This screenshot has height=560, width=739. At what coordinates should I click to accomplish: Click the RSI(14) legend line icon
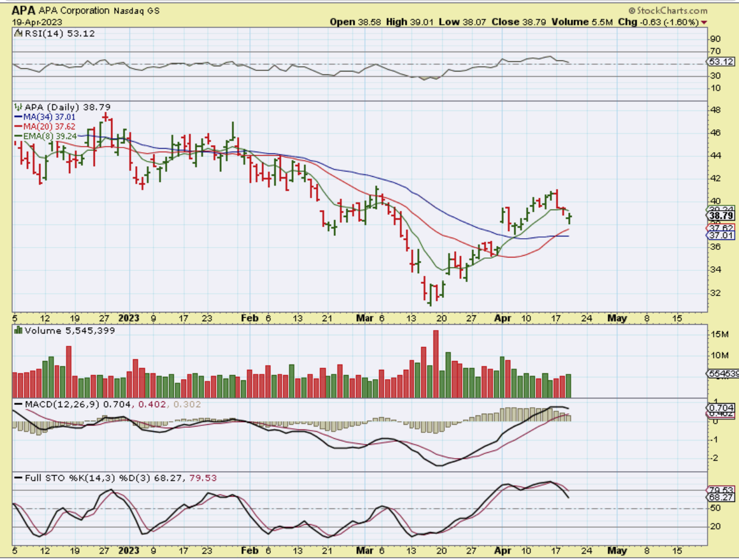click(x=18, y=33)
